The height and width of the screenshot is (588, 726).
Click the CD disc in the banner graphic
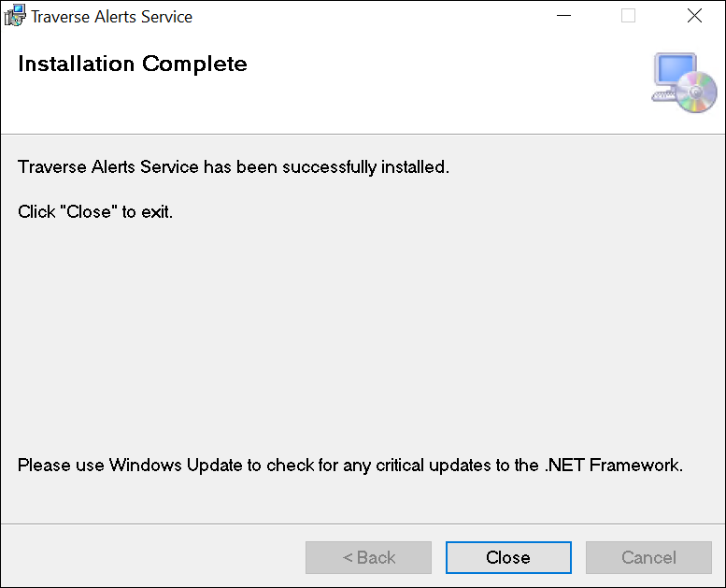click(x=696, y=93)
